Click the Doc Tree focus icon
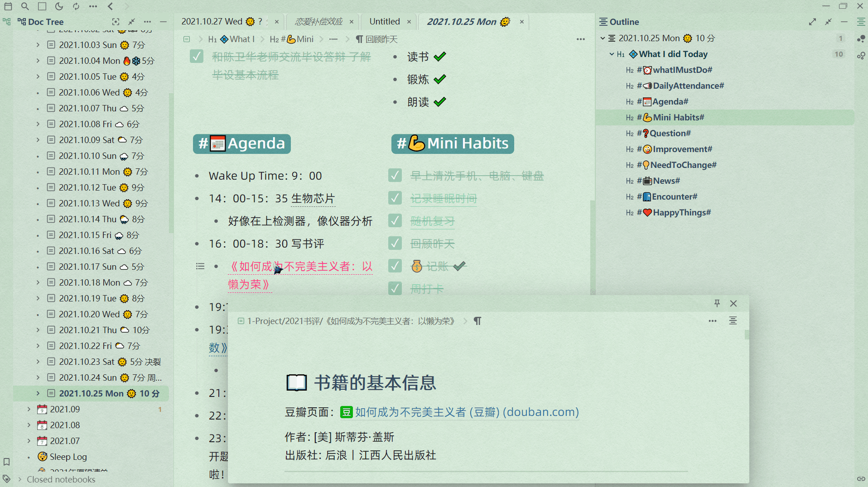868x487 pixels. pyautogui.click(x=116, y=21)
